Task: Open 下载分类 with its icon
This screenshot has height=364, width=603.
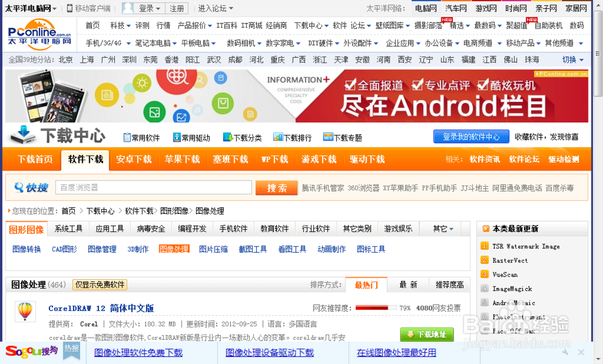Action: (242, 137)
